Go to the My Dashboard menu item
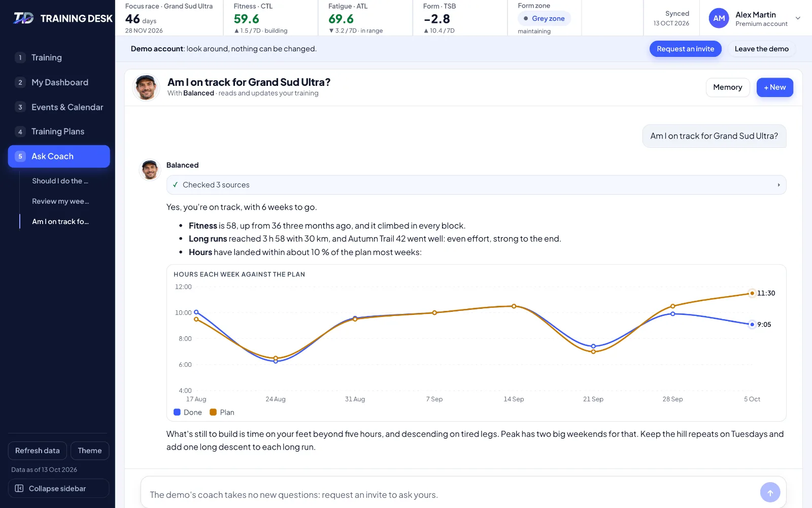The width and height of the screenshot is (812, 508). click(59, 82)
